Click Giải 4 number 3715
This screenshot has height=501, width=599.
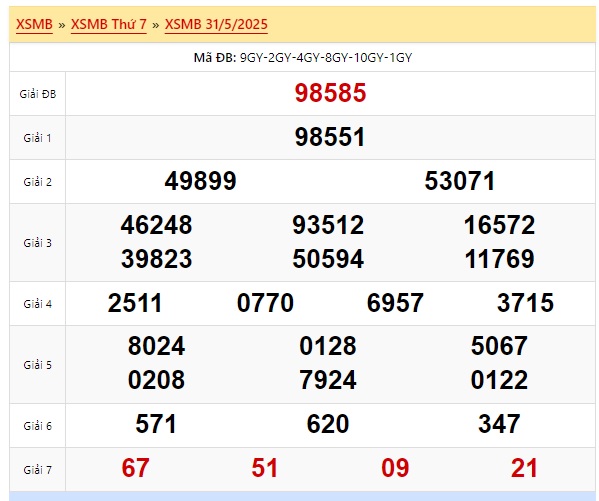[525, 303]
